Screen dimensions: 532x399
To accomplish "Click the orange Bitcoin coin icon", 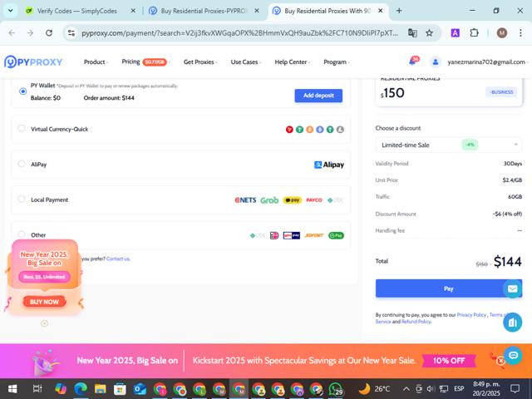I will (x=309, y=130).
